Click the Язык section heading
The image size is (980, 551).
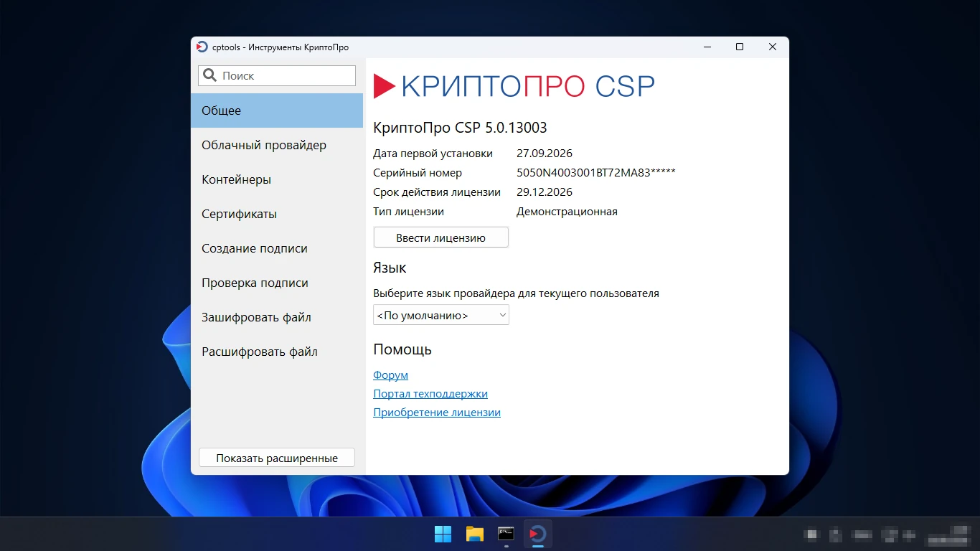390,268
